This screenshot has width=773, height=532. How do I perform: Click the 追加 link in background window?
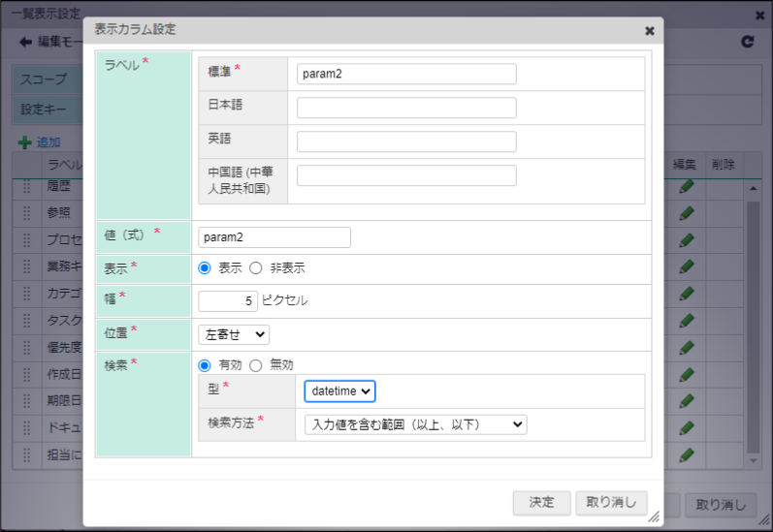(x=48, y=142)
